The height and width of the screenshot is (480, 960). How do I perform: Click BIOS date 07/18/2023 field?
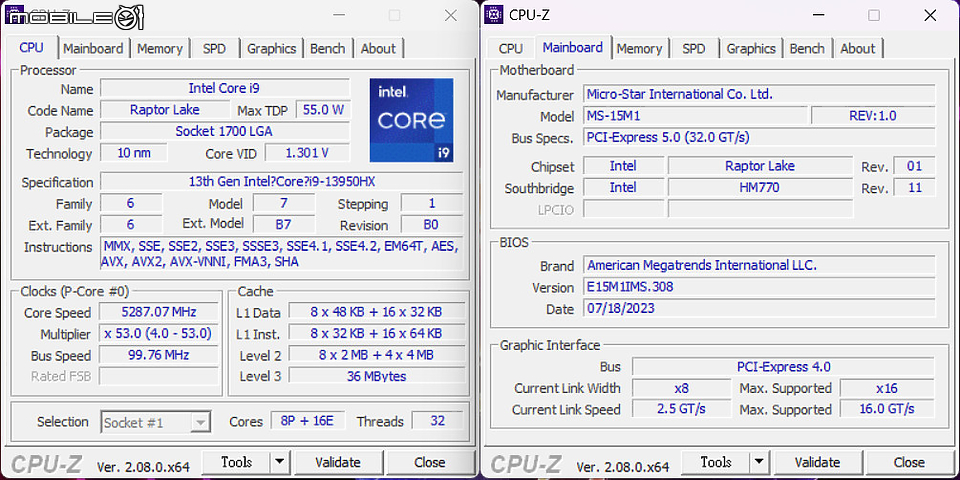click(x=759, y=308)
